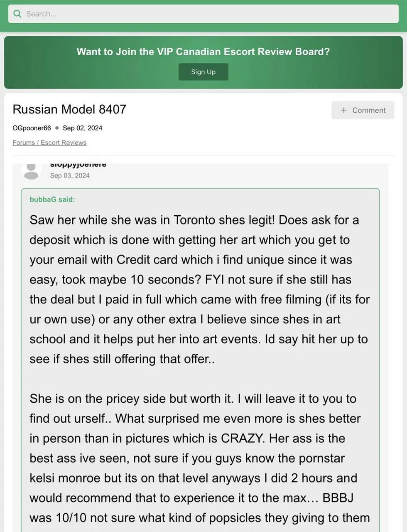The image size is (407, 532).
Task: Open the sloppyjoehere user avatar
Action: coord(31,171)
